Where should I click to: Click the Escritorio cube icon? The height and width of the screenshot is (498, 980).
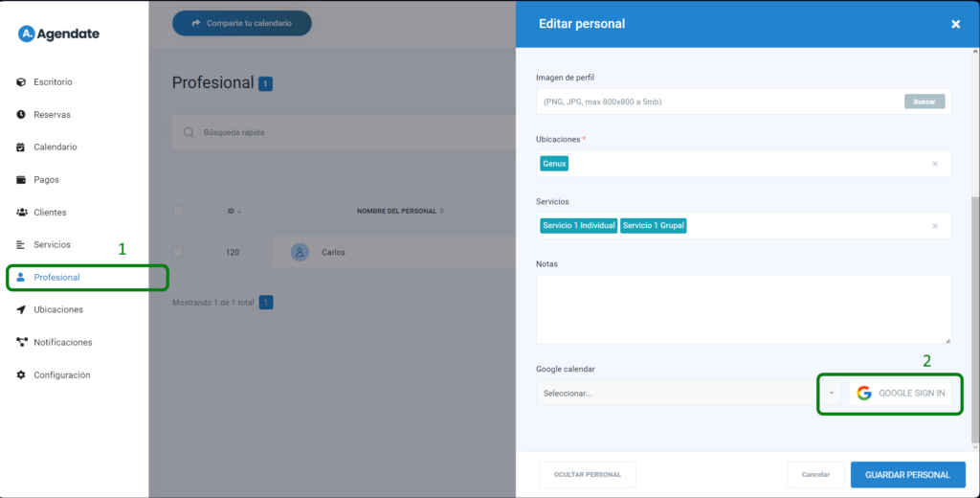tap(21, 82)
